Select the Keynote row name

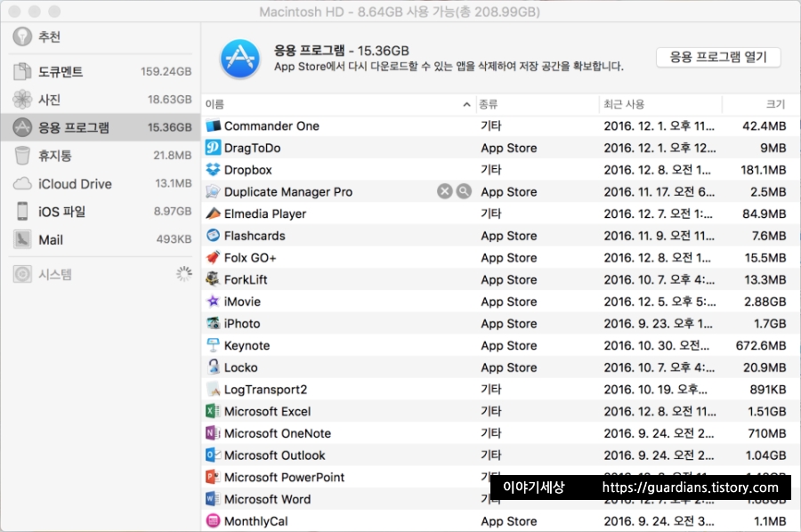247,346
